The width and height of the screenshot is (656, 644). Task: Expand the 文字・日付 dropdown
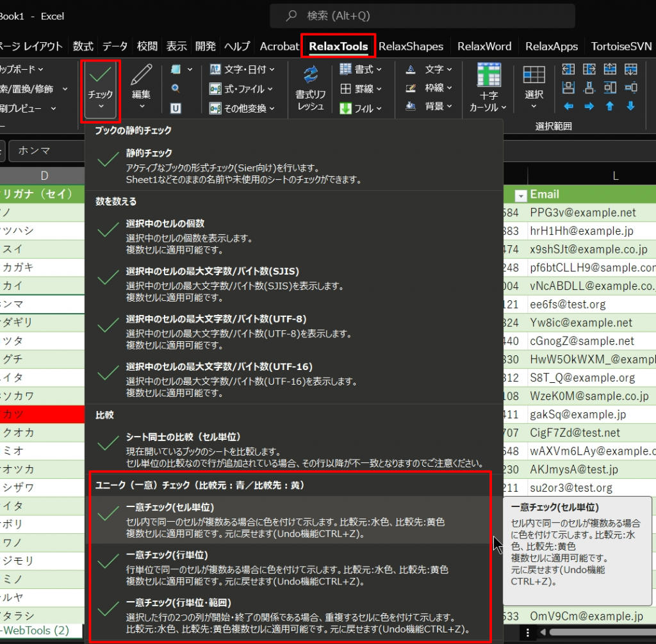[242, 69]
